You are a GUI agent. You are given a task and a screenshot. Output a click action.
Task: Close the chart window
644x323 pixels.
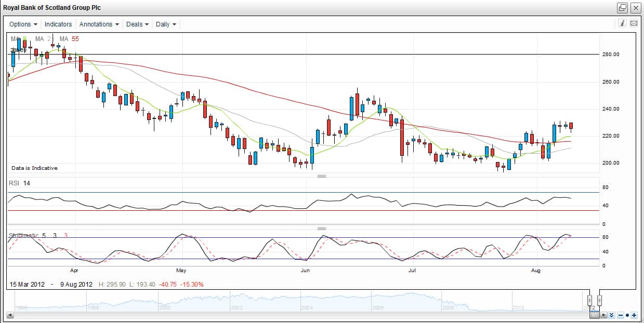coord(636,8)
